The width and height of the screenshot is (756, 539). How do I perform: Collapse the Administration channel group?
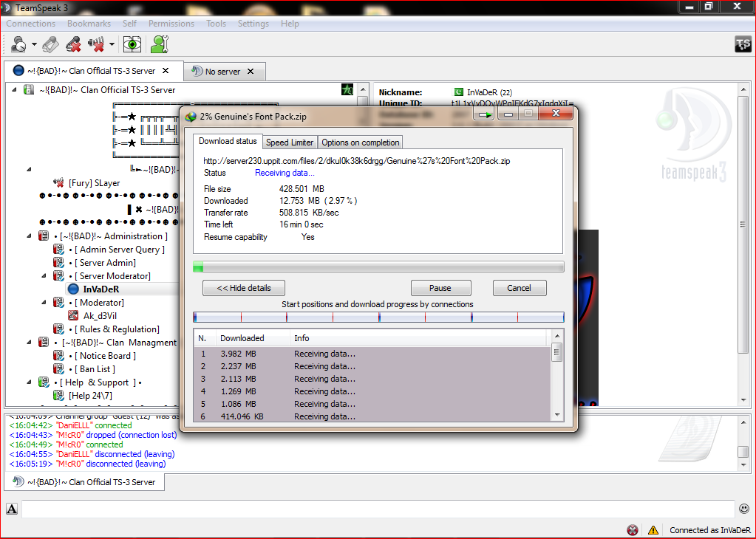[x=29, y=236]
